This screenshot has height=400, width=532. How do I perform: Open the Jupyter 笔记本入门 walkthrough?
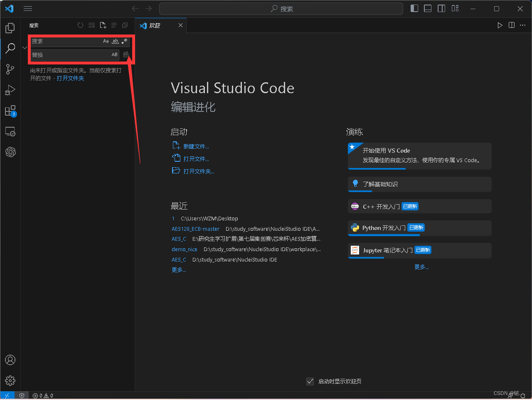(420, 250)
